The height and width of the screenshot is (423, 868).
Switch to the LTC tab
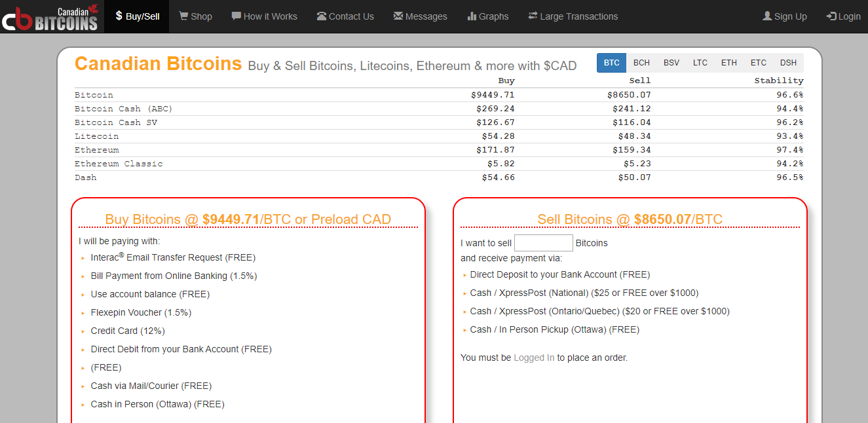coord(700,63)
